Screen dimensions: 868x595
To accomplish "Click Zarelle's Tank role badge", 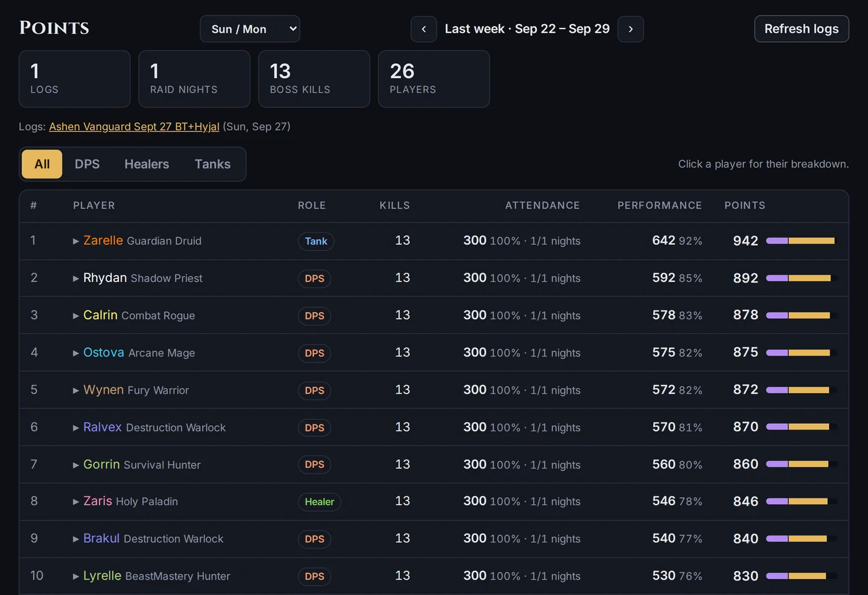I will [x=316, y=241].
